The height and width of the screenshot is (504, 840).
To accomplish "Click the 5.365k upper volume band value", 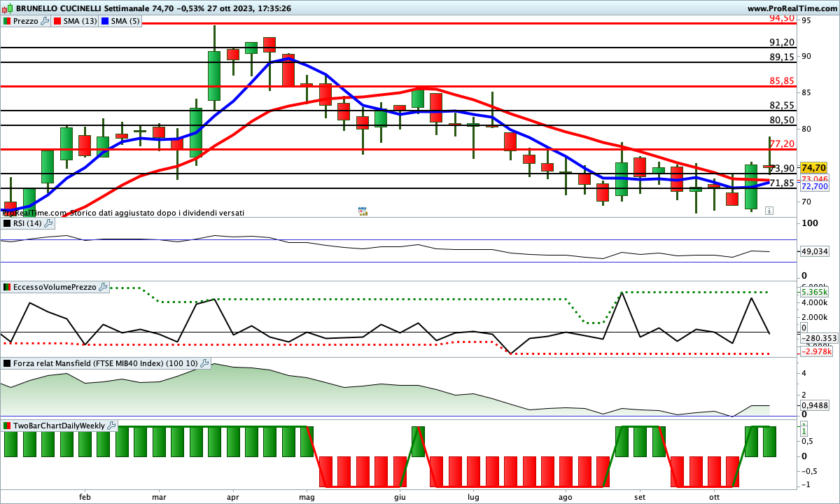I will pyautogui.click(x=815, y=293).
